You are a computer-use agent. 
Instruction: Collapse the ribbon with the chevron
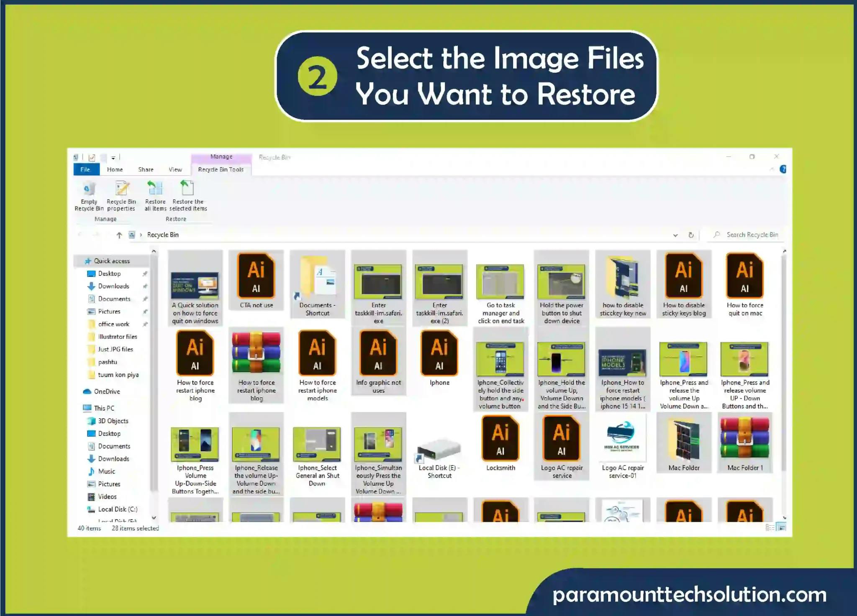tap(771, 169)
